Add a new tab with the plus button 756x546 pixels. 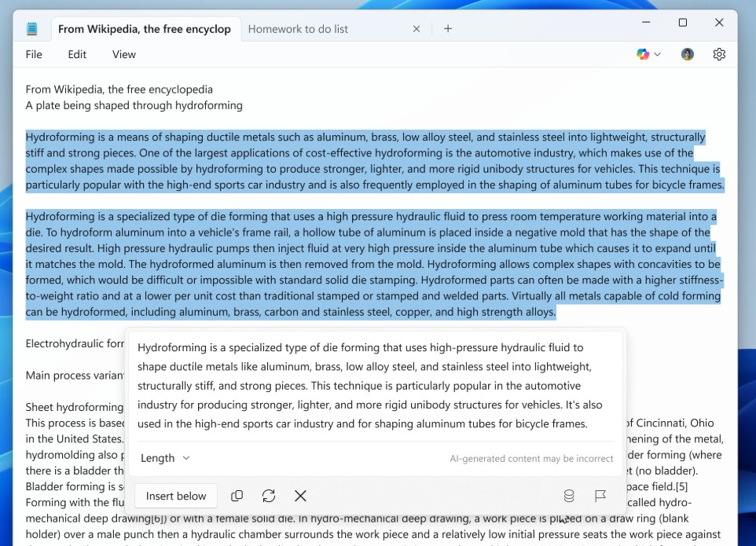(x=448, y=29)
